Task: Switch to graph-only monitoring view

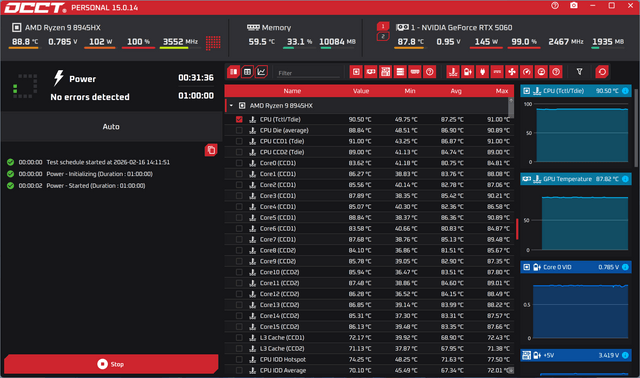Action: [x=261, y=72]
